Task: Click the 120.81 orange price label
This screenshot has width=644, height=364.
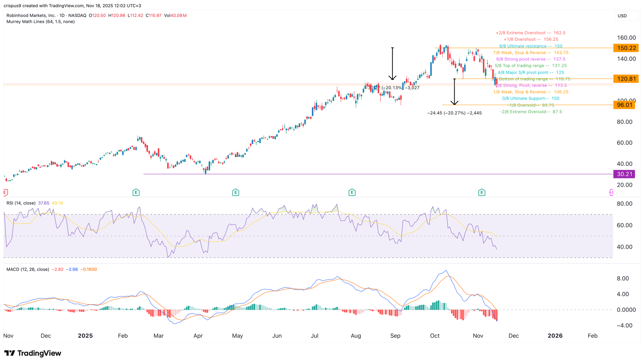Action: pyautogui.click(x=626, y=79)
